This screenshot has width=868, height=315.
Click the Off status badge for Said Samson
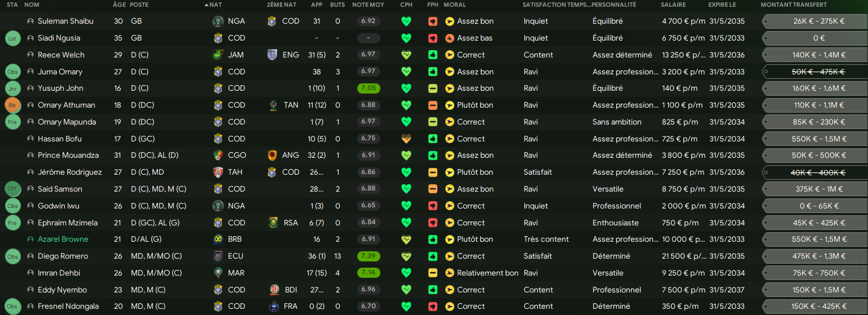(12, 189)
